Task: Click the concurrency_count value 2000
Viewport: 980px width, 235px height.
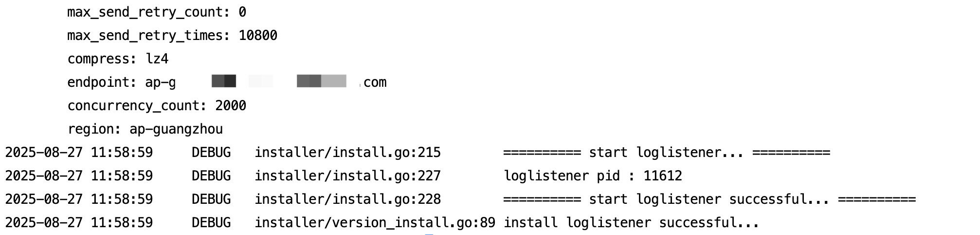Action: pos(231,106)
